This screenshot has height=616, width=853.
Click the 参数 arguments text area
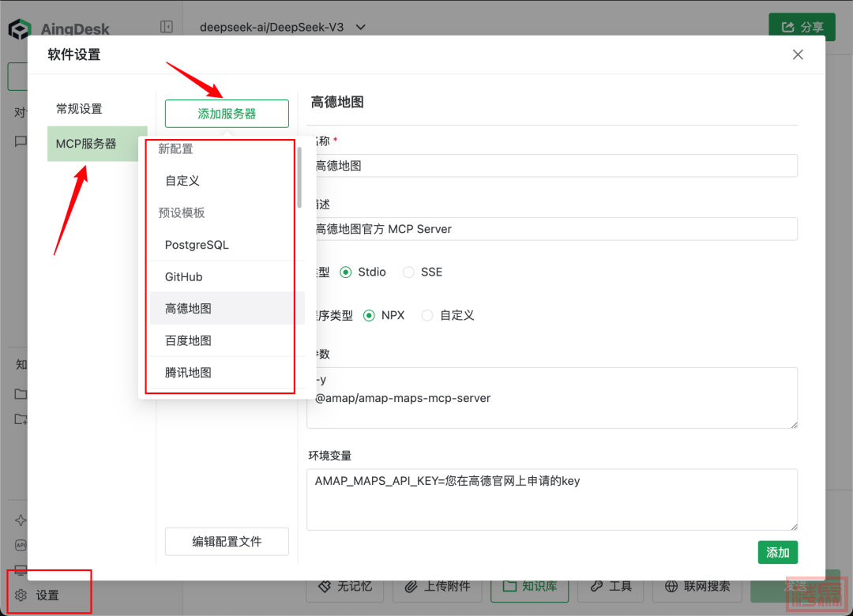click(x=552, y=398)
